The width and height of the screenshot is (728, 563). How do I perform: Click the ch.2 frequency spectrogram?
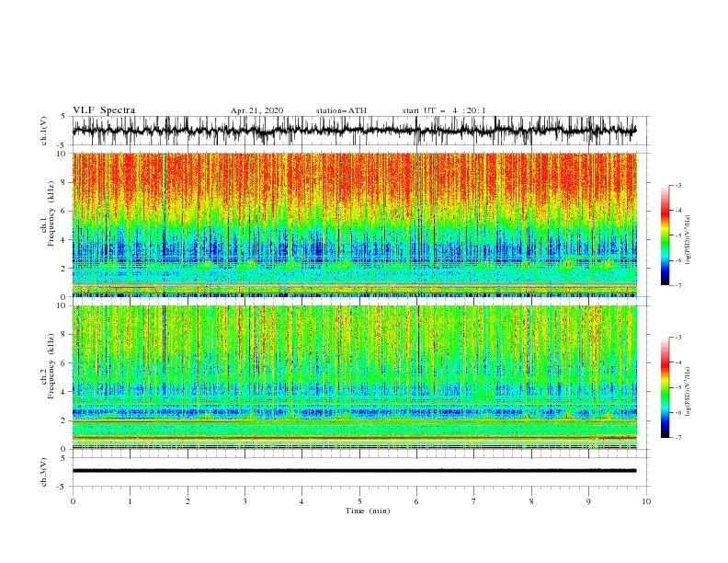[355, 377]
